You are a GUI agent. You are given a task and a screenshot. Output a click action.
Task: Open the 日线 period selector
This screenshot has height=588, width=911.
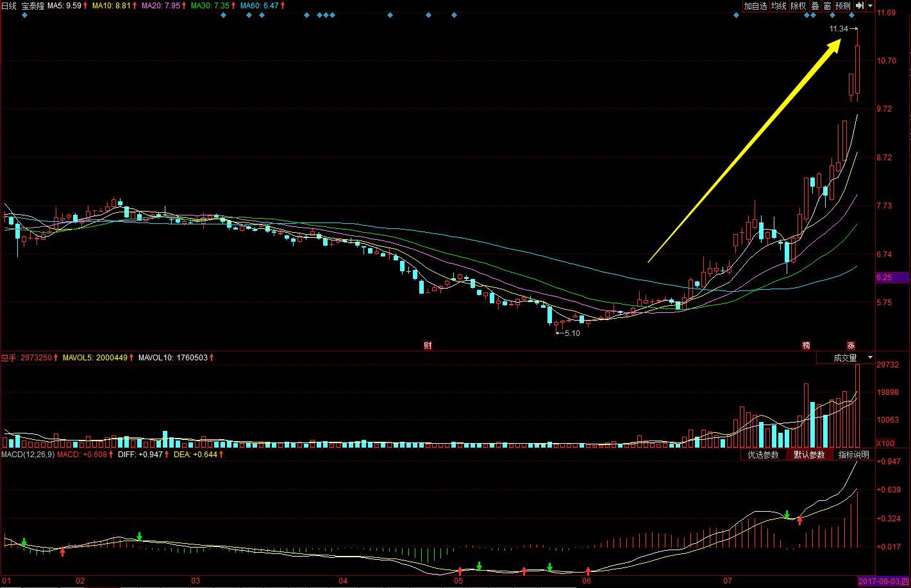pos(9,6)
